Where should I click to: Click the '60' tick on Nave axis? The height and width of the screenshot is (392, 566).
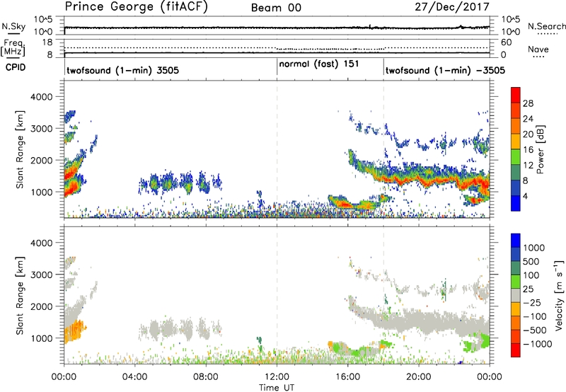(506, 42)
